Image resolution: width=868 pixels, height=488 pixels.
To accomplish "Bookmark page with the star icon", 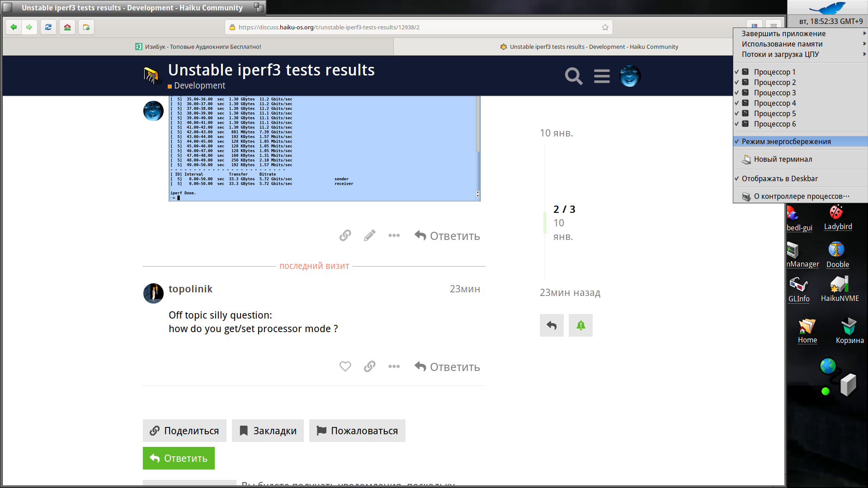I will 605,27.
